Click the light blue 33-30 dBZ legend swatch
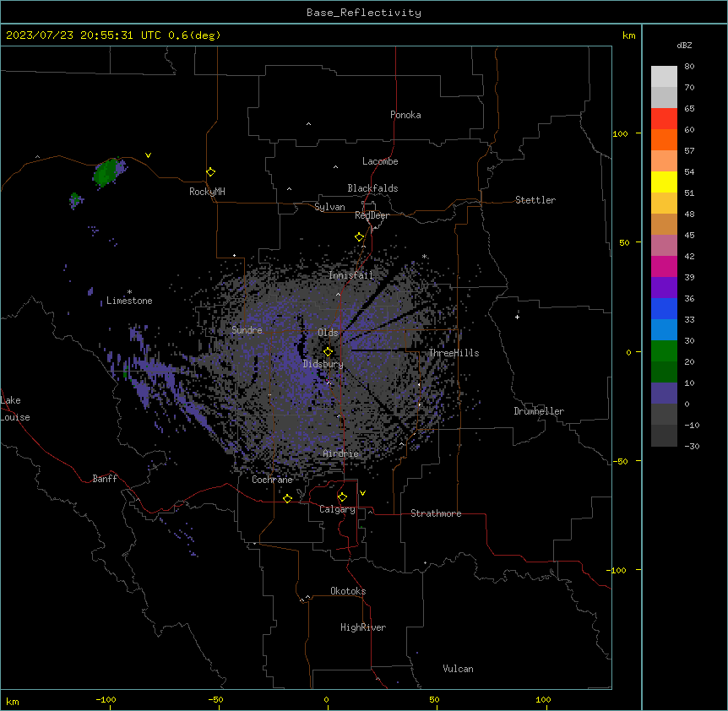Screen dimensions: 728x711 click(664, 330)
